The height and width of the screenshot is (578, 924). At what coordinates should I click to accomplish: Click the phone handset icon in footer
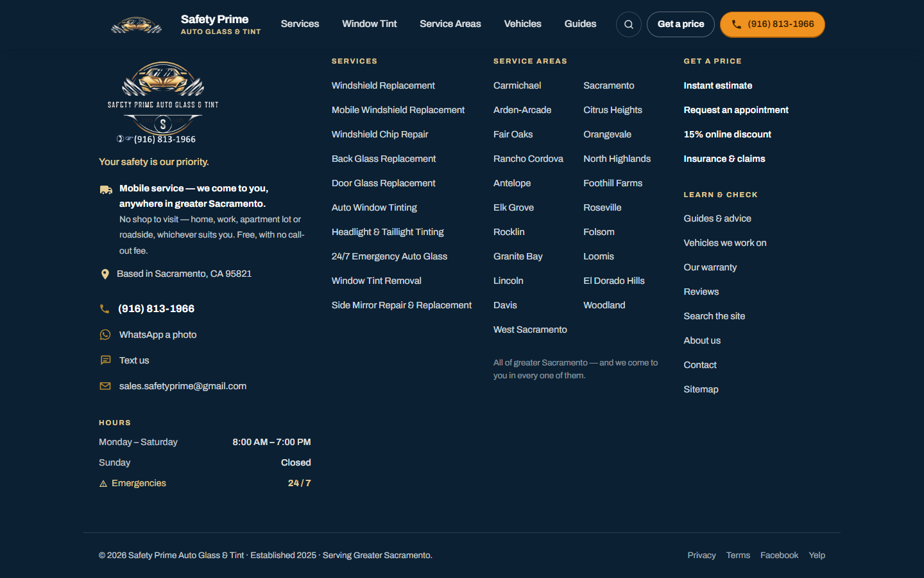pos(105,309)
